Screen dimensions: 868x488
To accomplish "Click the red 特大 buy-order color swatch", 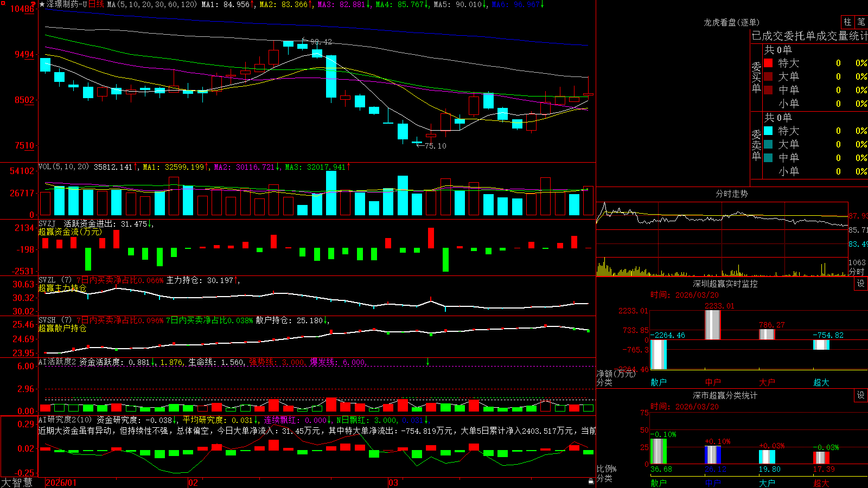I will pos(768,63).
